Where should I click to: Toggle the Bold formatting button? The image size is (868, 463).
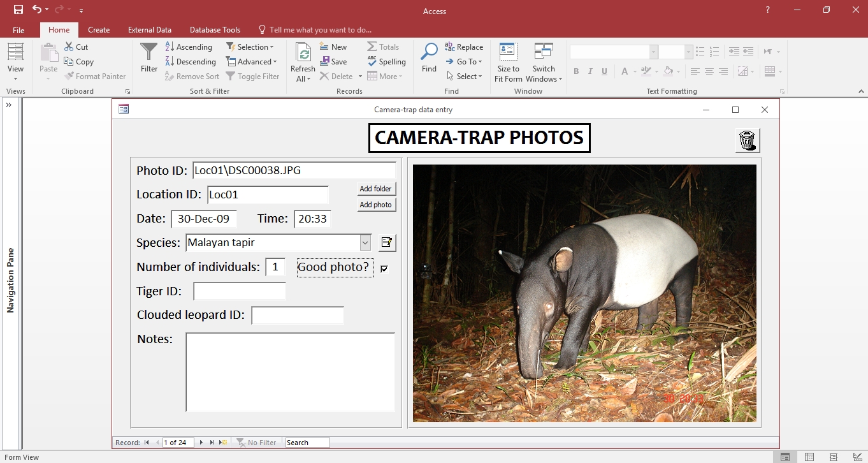576,71
